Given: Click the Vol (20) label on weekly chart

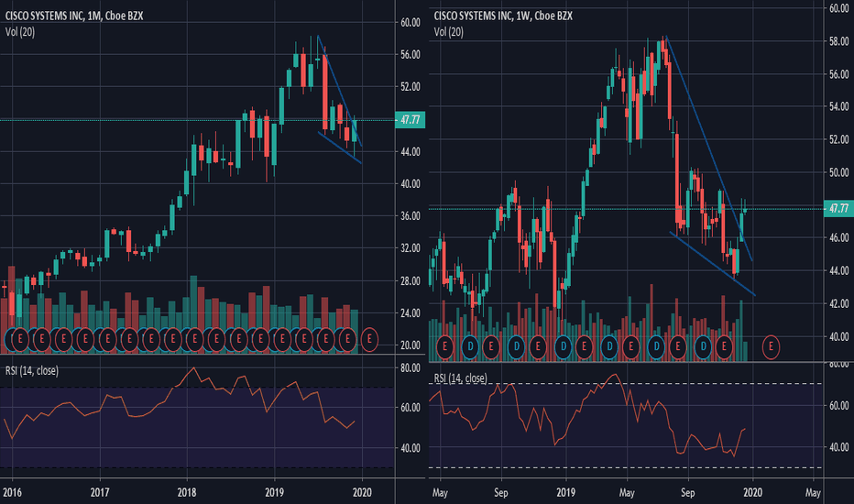Looking at the screenshot, I should 449,32.
